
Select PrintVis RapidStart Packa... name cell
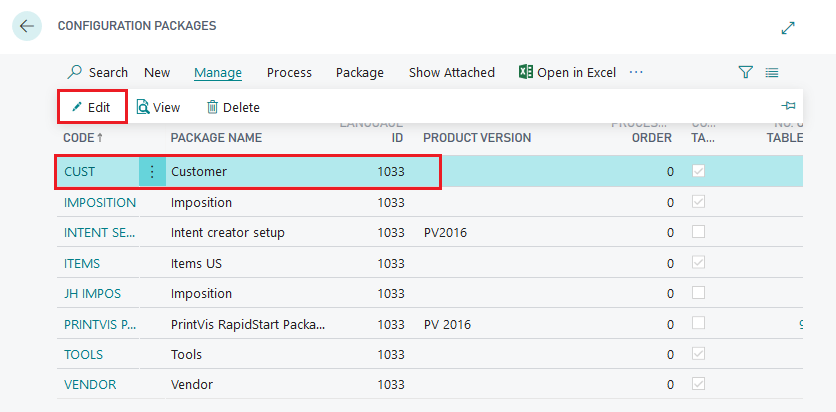[x=248, y=324]
